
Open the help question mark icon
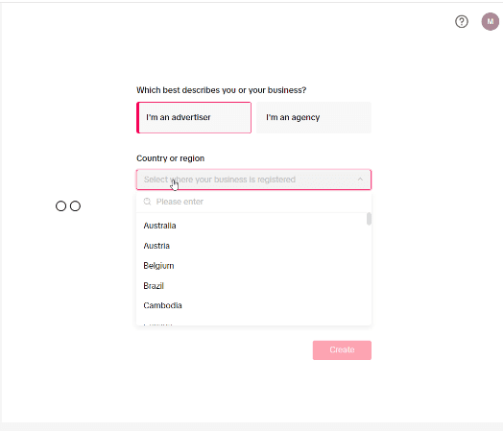(x=461, y=21)
